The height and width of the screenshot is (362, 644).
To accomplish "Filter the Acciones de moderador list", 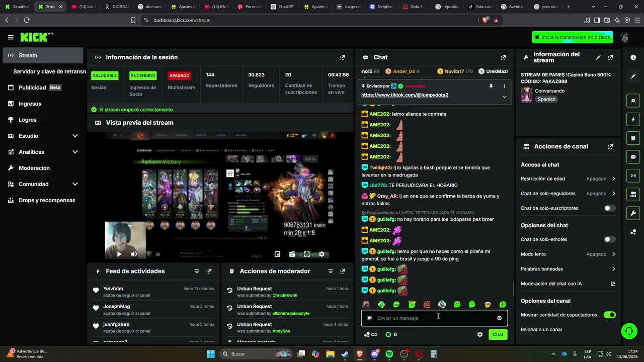I will coord(331,271).
